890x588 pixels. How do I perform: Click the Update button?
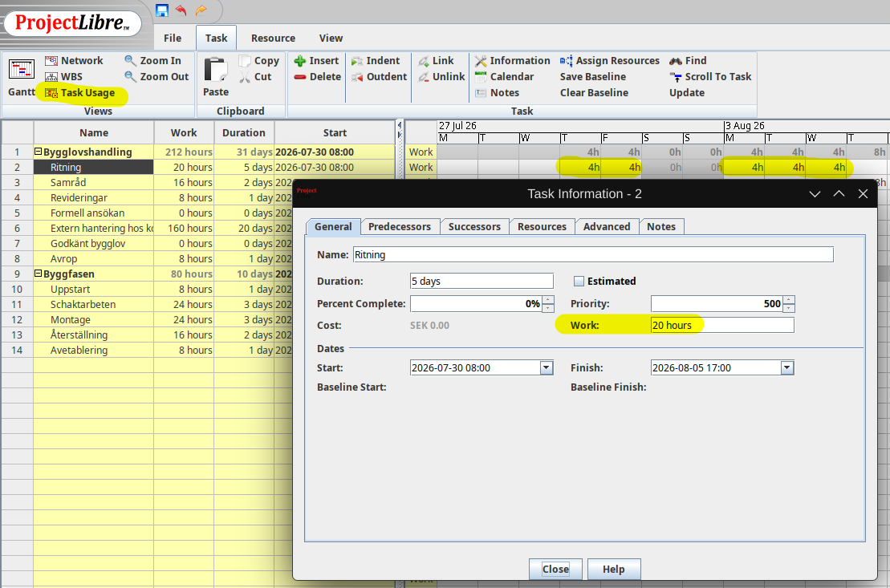click(687, 92)
